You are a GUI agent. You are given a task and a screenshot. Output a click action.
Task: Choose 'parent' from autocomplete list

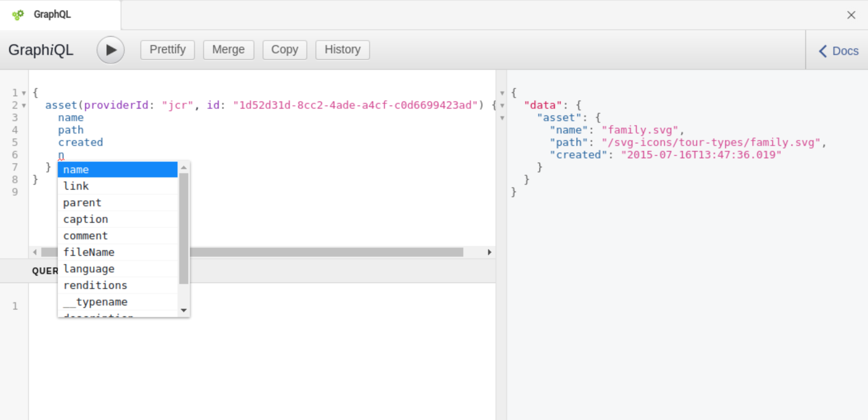[x=117, y=203]
